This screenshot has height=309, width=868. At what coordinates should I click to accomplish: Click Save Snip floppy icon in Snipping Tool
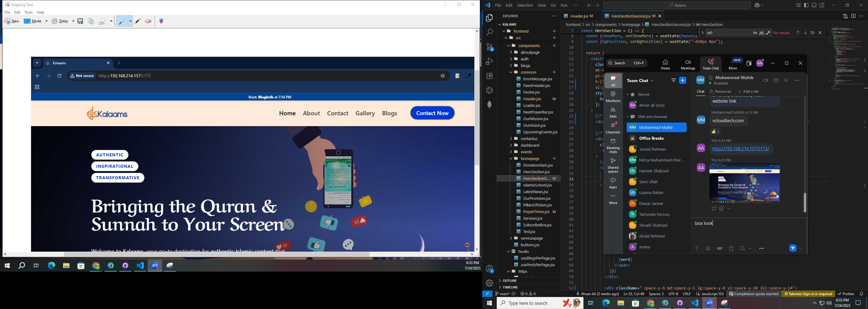coord(80,21)
